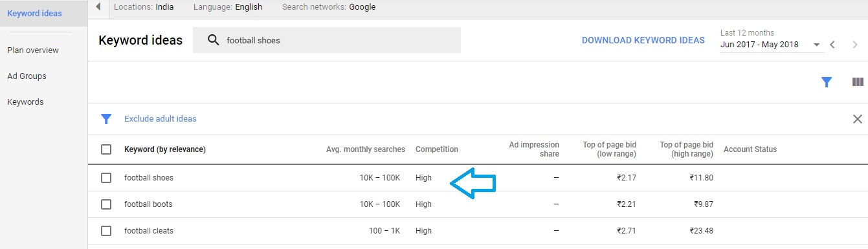The image size is (868, 249).
Task: Sort by Keyword (by relevance) column
Action: pos(165,149)
